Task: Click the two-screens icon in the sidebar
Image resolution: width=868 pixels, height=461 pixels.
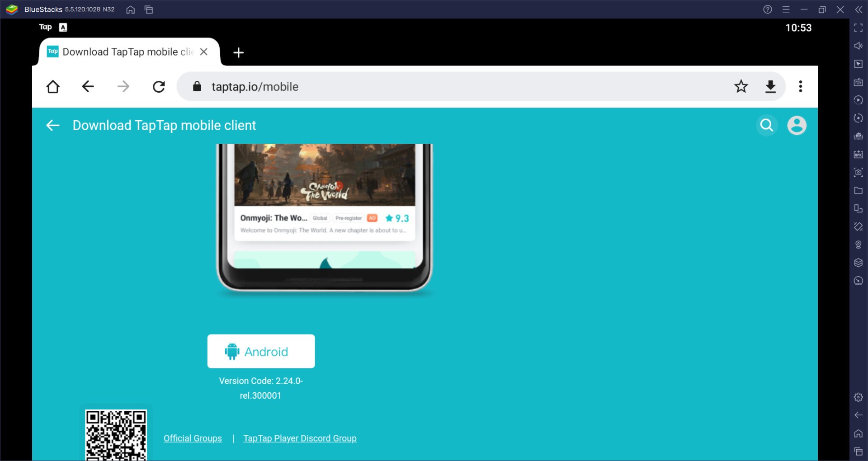Action: [x=859, y=208]
